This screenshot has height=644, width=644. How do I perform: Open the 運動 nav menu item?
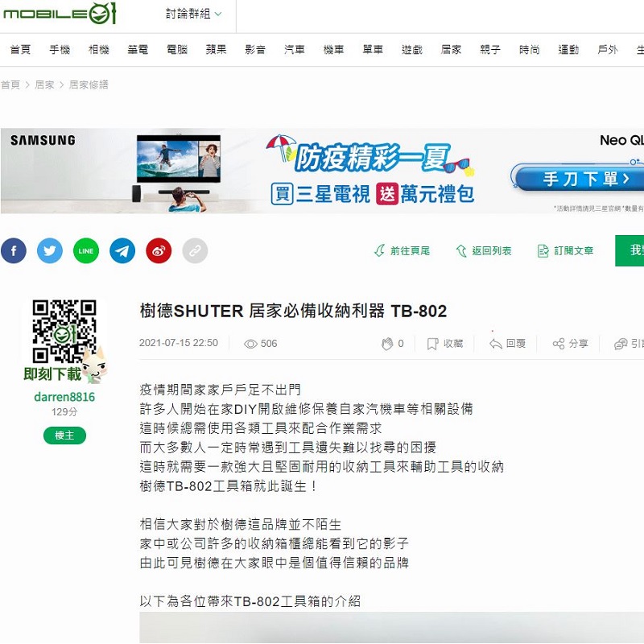pyautogui.click(x=568, y=50)
